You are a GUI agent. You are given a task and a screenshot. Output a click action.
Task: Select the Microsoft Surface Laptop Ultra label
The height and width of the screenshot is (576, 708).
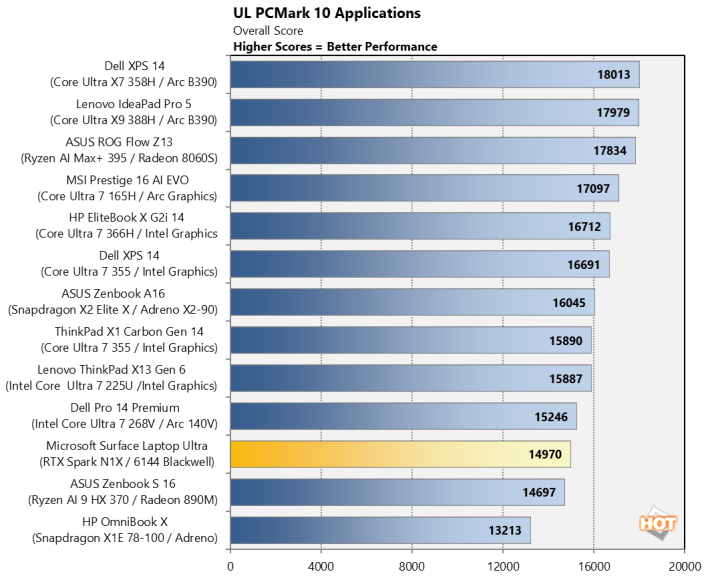[x=127, y=454]
